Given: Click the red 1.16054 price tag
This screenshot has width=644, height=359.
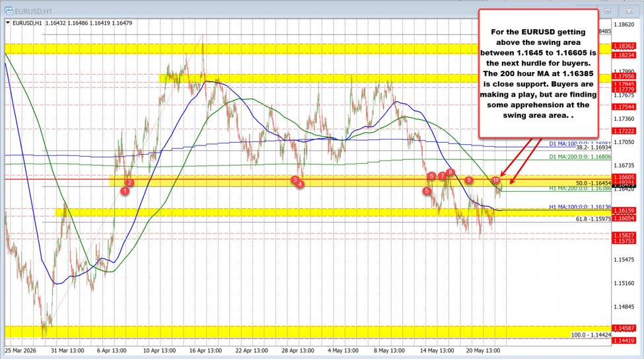Looking at the screenshot, I should click(624, 218).
